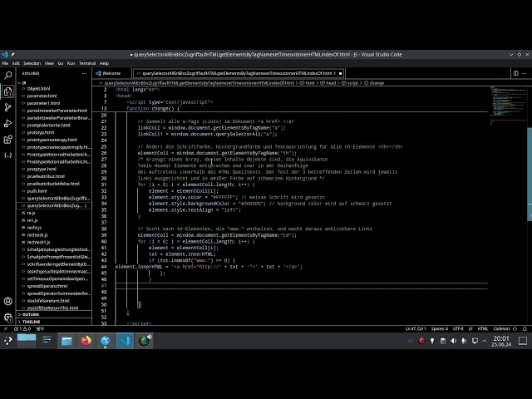Open the Selection menu
The image size is (532, 399).
(x=32, y=63)
